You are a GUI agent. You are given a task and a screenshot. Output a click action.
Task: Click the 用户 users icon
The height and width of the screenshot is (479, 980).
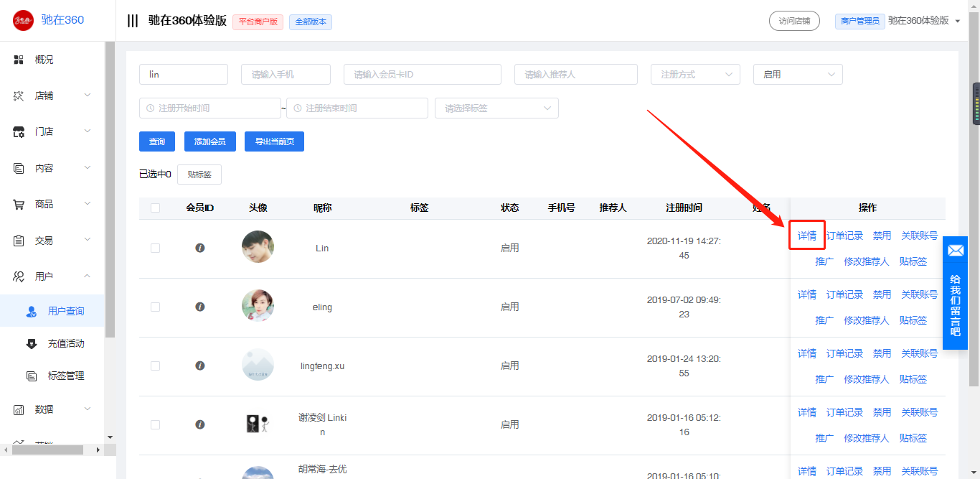click(x=19, y=276)
